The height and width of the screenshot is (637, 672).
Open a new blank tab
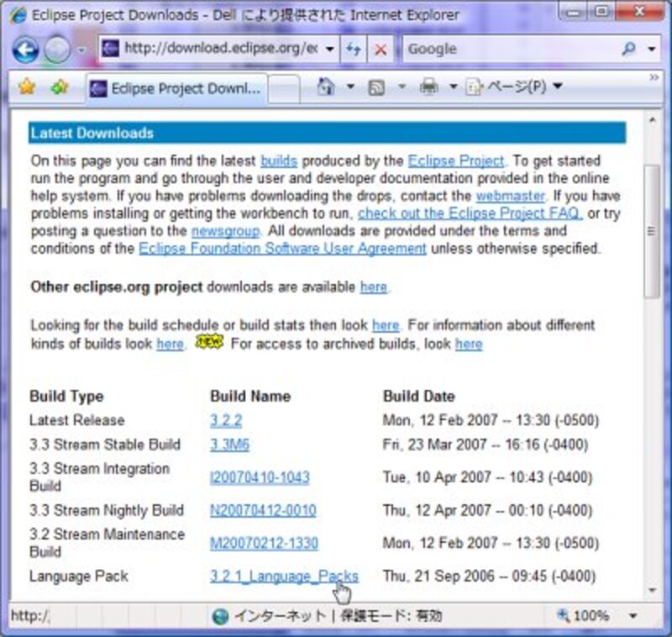[x=284, y=87]
